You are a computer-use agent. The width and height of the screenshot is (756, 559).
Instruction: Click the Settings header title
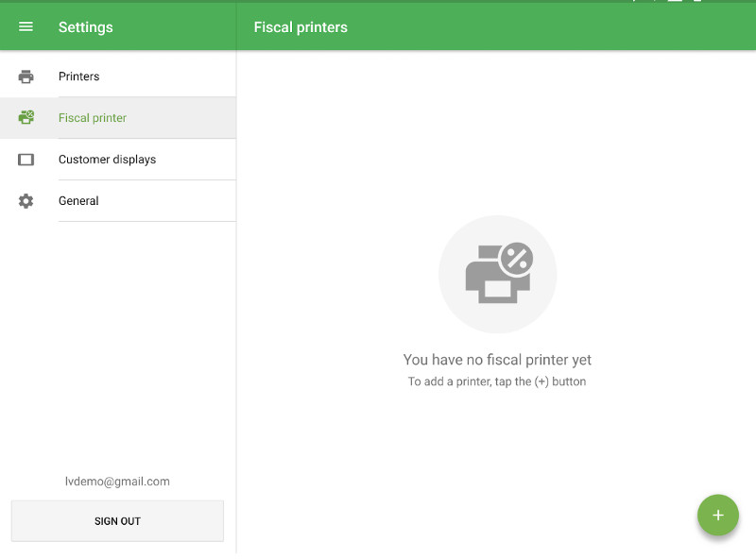click(x=86, y=27)
